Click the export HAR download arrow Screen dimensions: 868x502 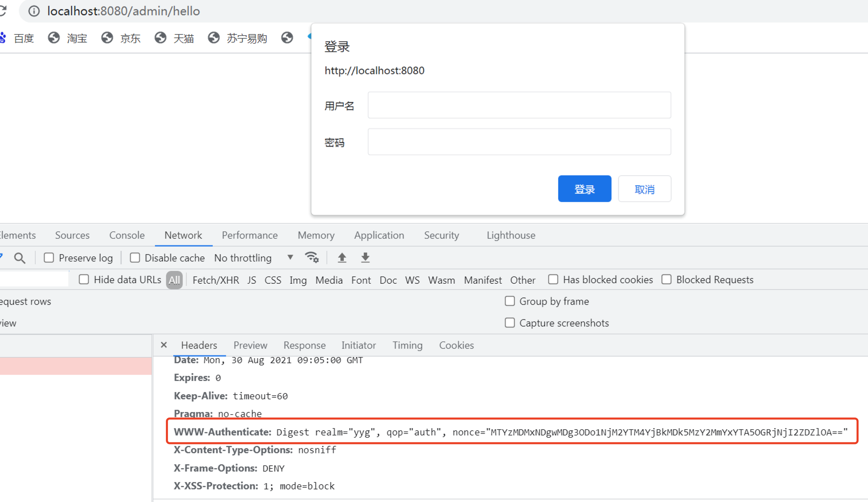[x=366, y=257]
